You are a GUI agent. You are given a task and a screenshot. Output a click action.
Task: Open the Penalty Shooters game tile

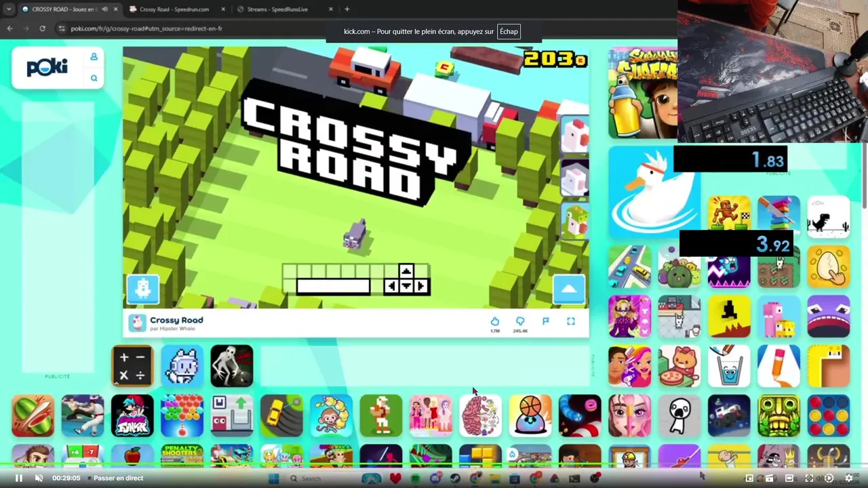coord(182,455)
